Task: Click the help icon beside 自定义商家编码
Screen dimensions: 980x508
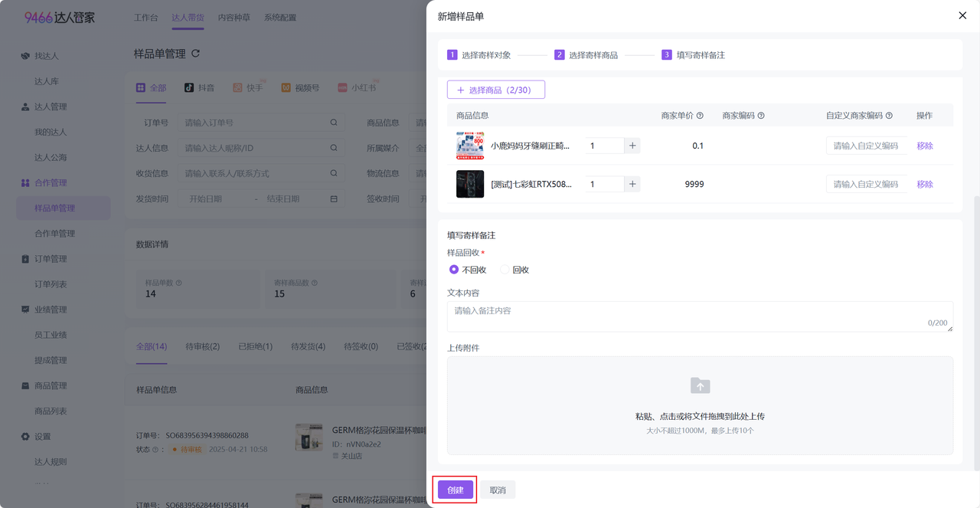Action: (889, 116)
